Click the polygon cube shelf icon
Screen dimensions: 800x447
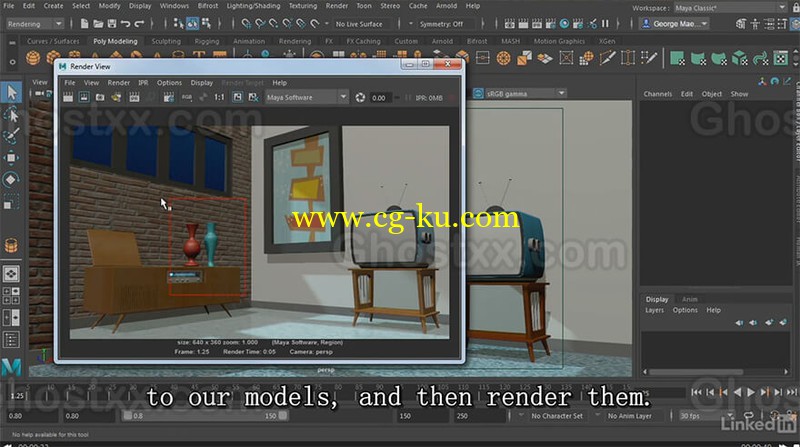[53, 58]
